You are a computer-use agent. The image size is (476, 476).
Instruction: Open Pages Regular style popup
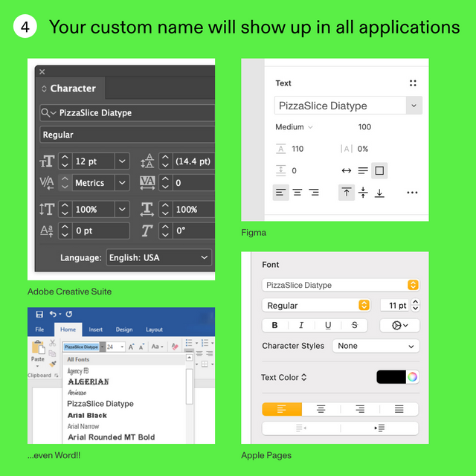pyautogui.click(x=315, y=306)
